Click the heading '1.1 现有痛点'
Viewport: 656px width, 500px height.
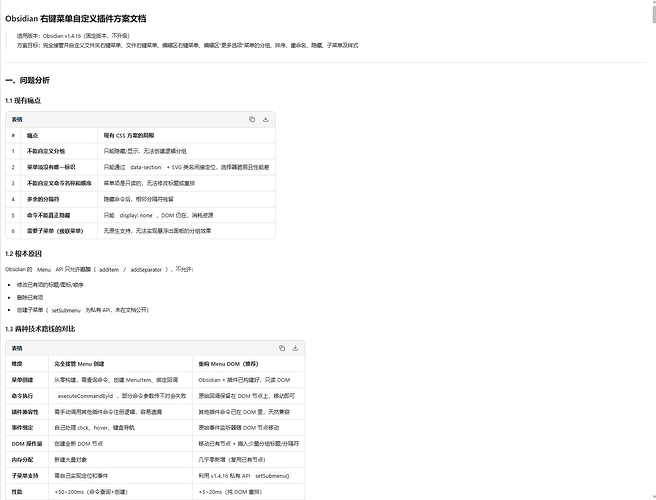click(23, 101)
